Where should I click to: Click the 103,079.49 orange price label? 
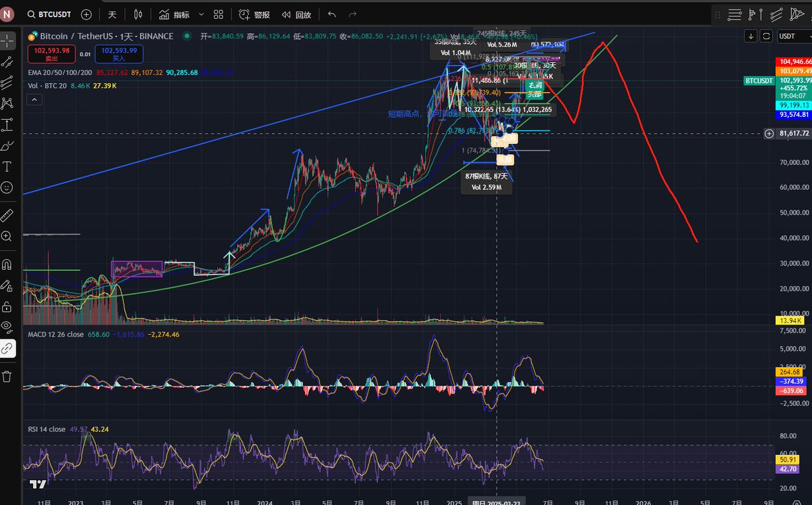pyautogui.click(x=793, y=70)
